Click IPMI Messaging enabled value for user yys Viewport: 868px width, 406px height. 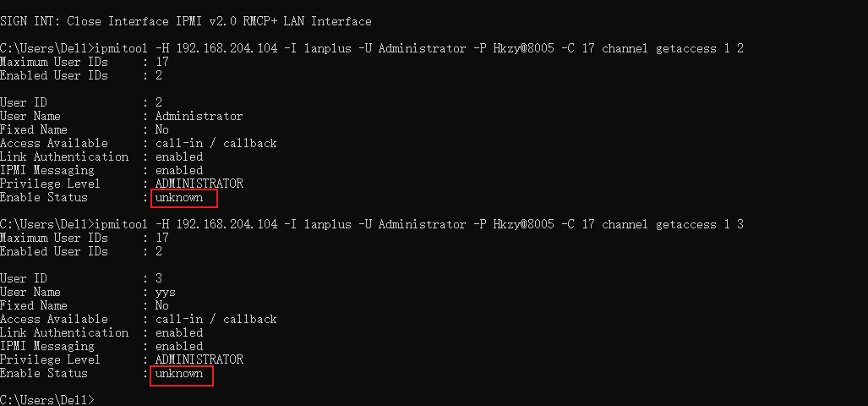click(179, 346)
